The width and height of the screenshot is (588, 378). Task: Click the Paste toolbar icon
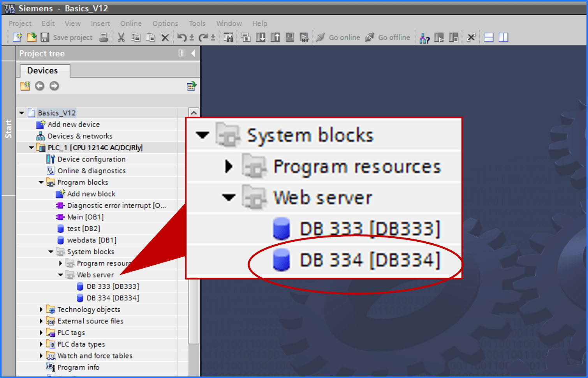150,37
